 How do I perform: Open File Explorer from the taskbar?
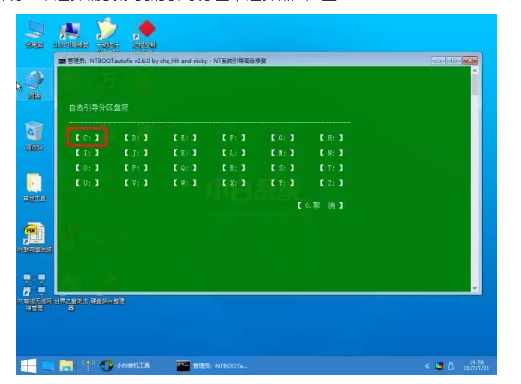click(66, 366)
